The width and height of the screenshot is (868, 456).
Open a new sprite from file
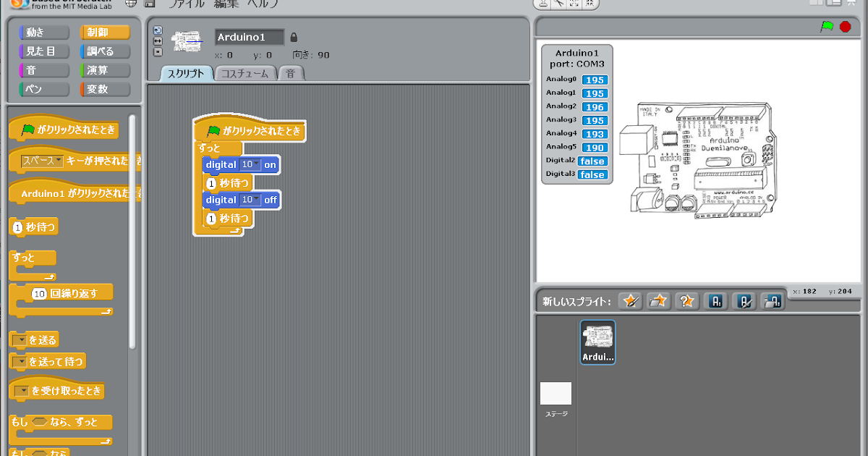658,301
